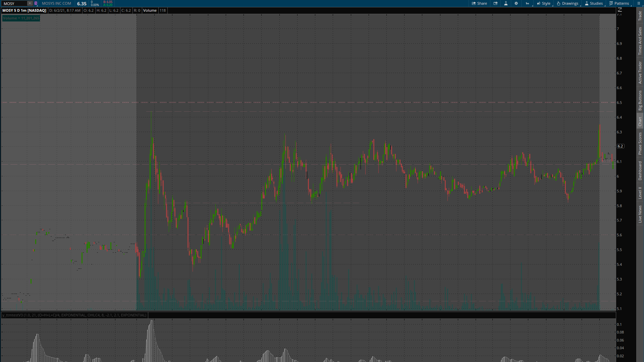Open the Live News side tab
Screen dimensions: 644x362
click(x=640, y=214)
